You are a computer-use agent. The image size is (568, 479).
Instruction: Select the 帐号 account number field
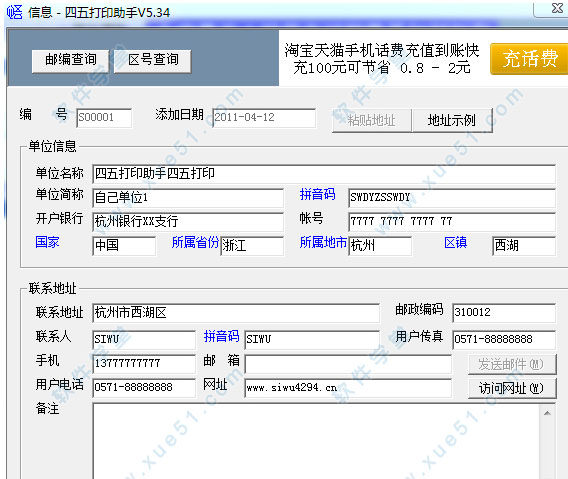[452, 221]
